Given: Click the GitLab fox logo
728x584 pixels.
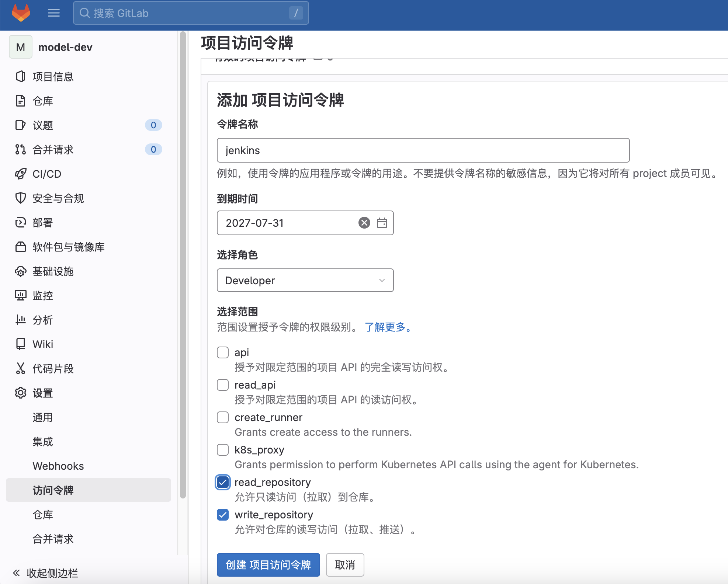Looking at the screenshot, I should (21, 13).
